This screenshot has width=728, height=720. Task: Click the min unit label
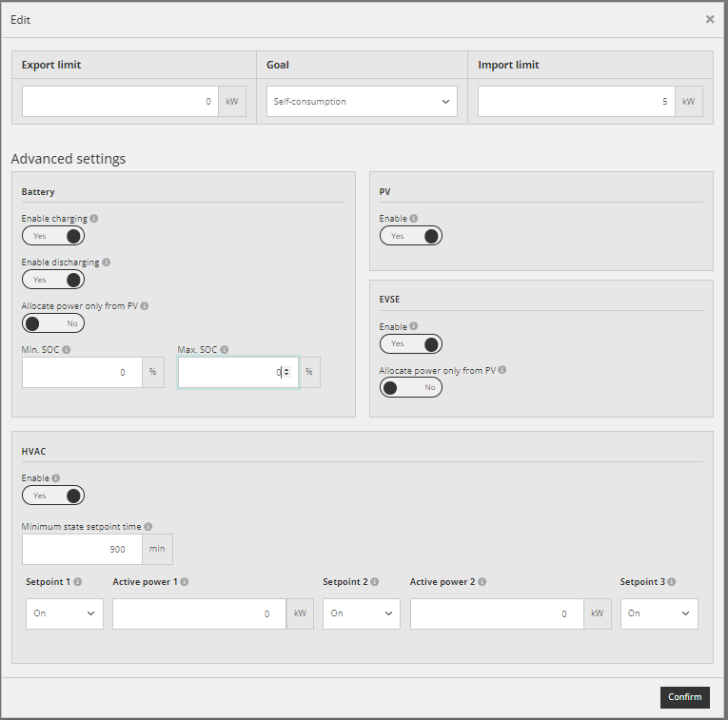(x=157, y=550)
